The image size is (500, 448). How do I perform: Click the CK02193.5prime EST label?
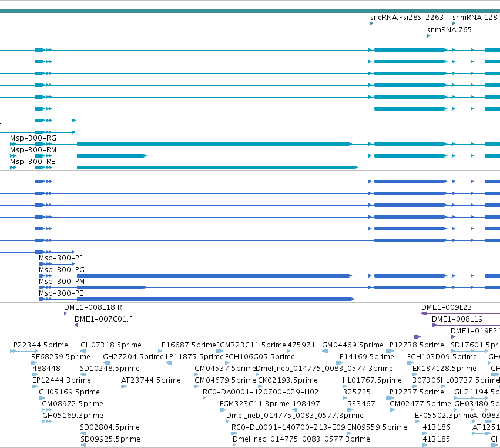tap(288, 380)
